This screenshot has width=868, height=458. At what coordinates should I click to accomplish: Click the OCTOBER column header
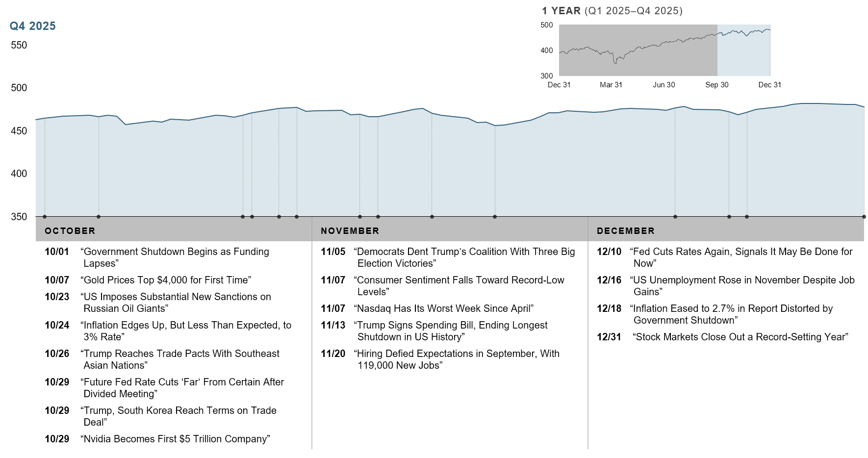coord(70,231)
